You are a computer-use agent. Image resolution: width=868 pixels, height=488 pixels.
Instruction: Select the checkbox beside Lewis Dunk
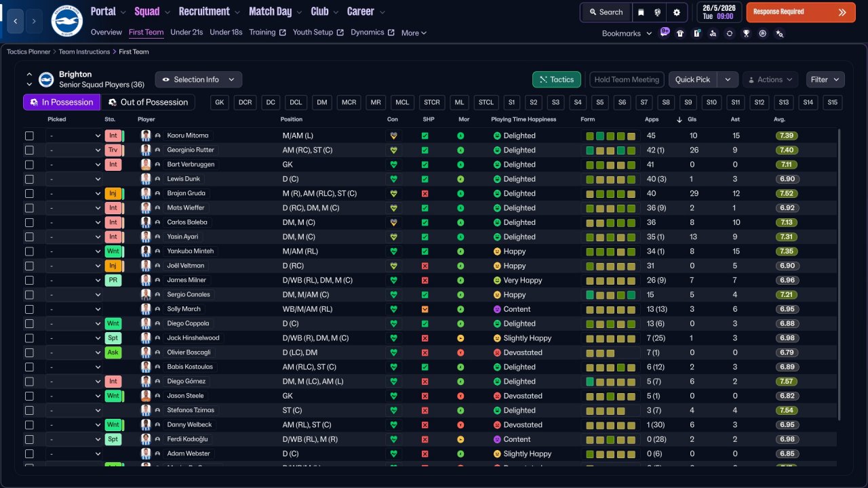tap(29, 179)
